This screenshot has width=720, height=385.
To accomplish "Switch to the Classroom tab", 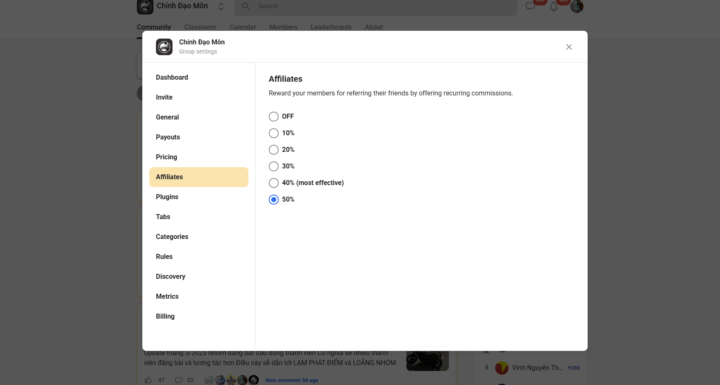I will coord(200,27).
